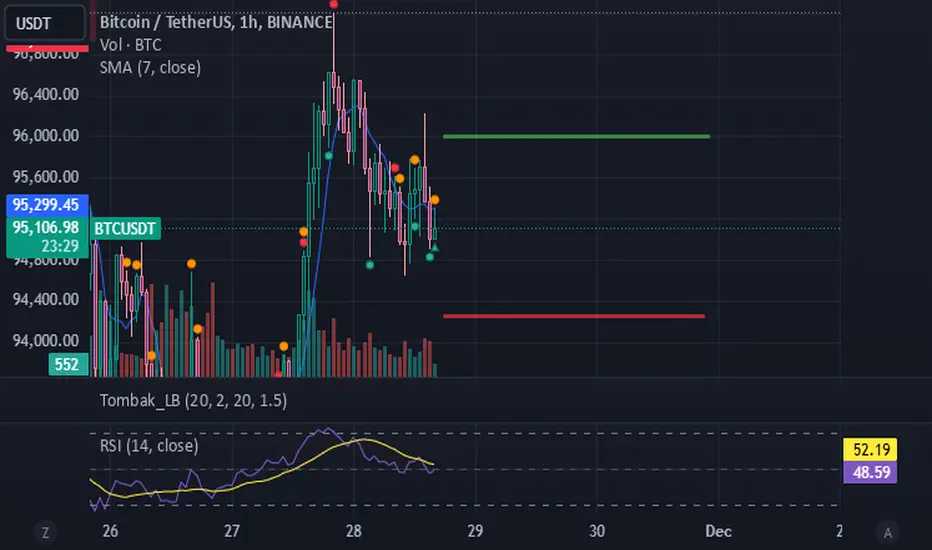Image resolution: width=932 pixels, height=550 pixels.
Task: Click the Z timezone button
Action: 45,532
